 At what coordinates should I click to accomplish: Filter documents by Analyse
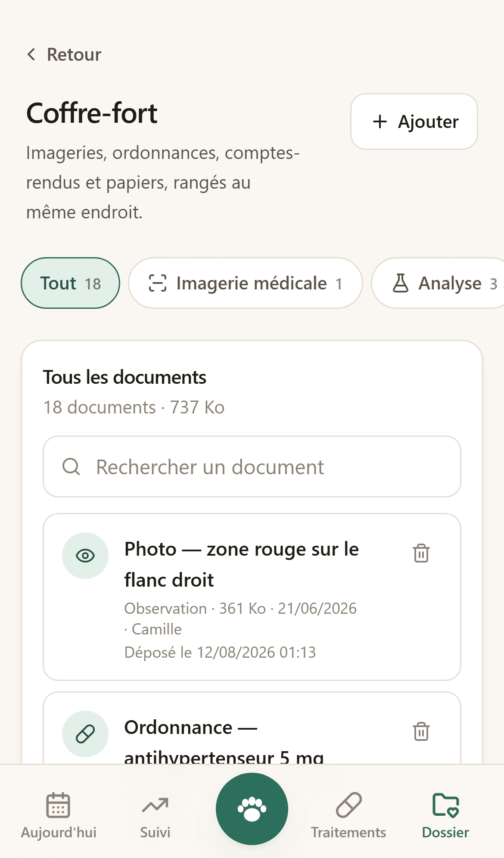438,283
